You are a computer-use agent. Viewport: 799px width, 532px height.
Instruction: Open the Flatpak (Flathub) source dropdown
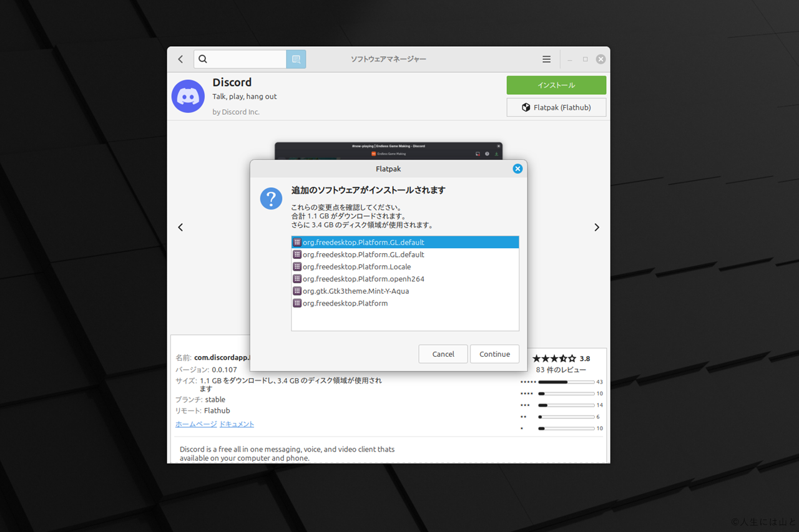(x=556, y=107)
